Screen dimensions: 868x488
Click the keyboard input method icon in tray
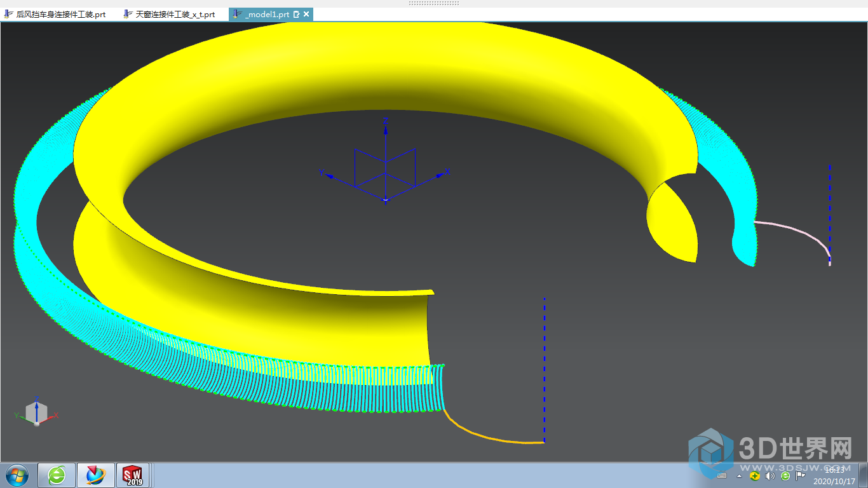722,476
